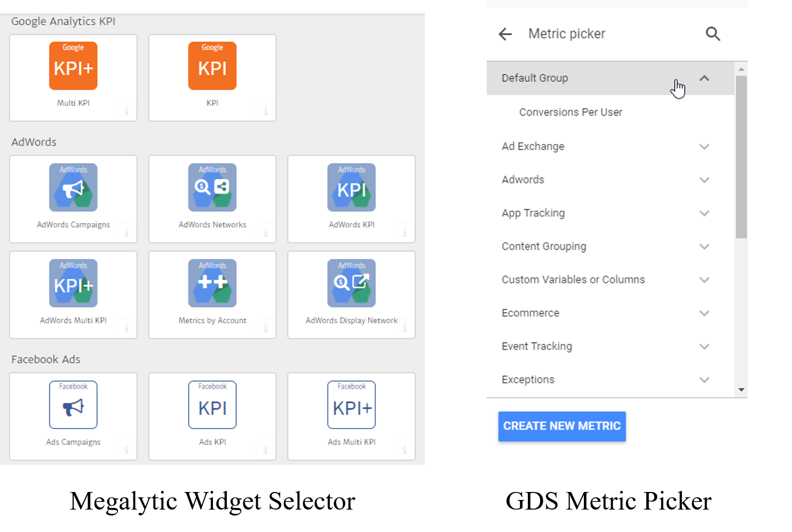Expand the Event Tracking group

pos(704,347)
